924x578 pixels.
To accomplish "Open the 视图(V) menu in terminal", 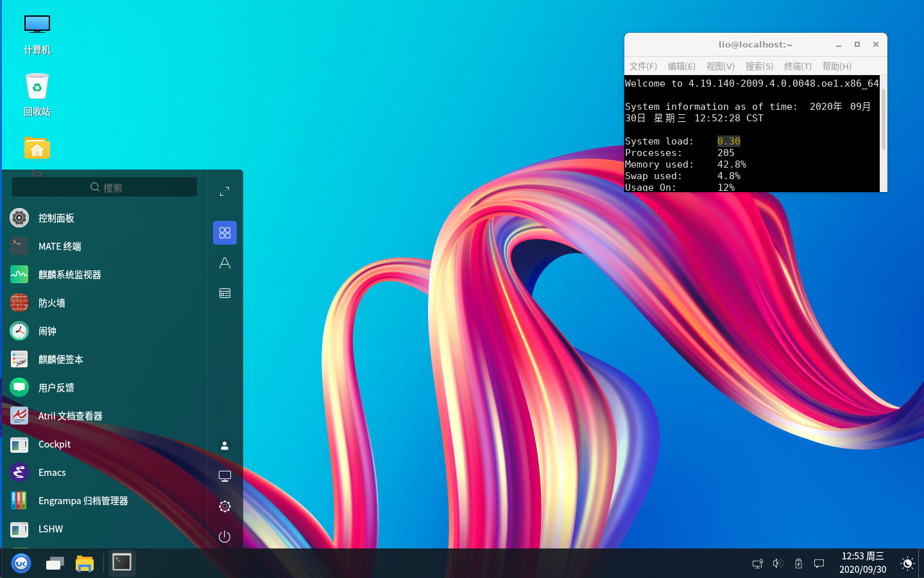I will [x=720, y=66].
